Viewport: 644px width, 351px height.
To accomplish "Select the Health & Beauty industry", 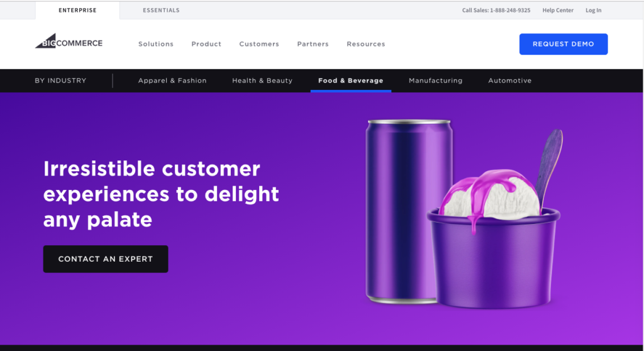I will tap(262, 81).
